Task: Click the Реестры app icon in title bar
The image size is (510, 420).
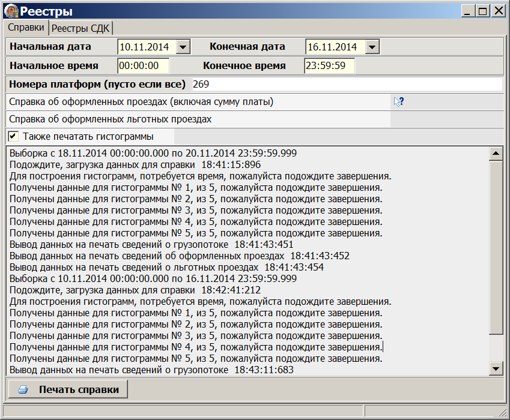Action: pos(11,11)
